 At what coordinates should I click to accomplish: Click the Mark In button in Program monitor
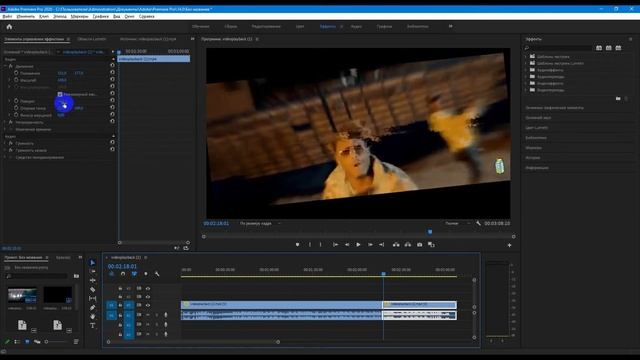click(x=310, y=244)
